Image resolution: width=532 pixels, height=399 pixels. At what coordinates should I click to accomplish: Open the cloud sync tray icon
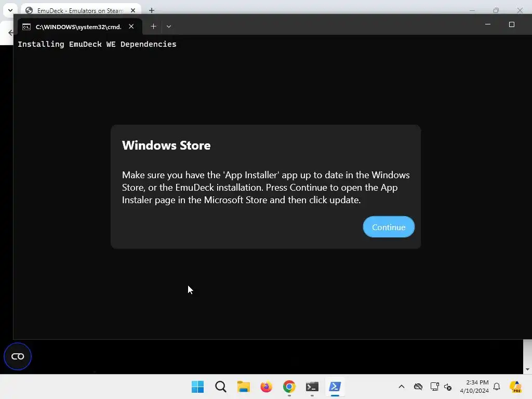point(418,387)
